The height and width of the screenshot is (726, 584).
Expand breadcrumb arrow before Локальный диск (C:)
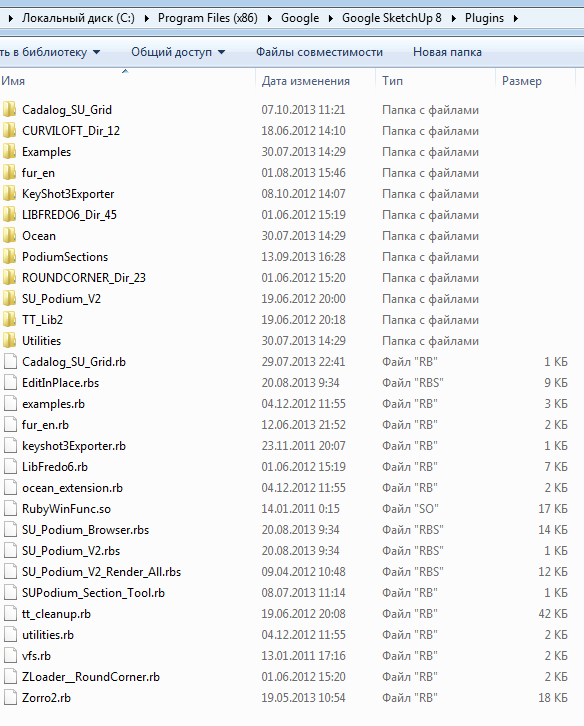coord(10,19)
